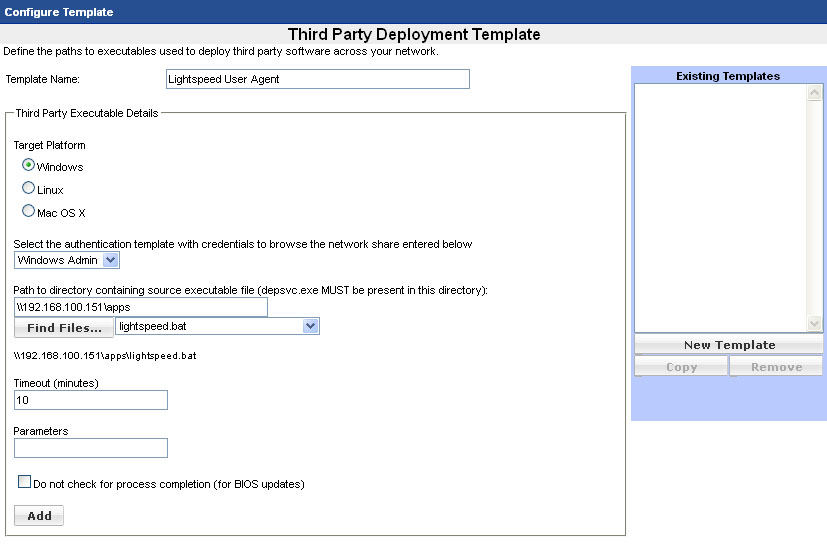Image resolution: width=827 pixels, height=546 pixels.
Task: Enable 'Do not check for process completion' checkbox
Action: point(25,482)
